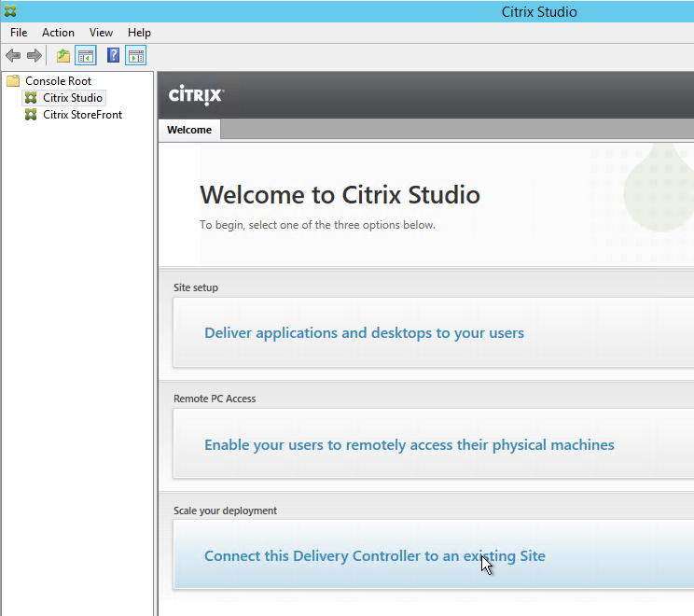Image resolution: width=694 pixels, height=616 pixels.
Task: Click Enable your users to remotely access machines
Action: (409, 444)
